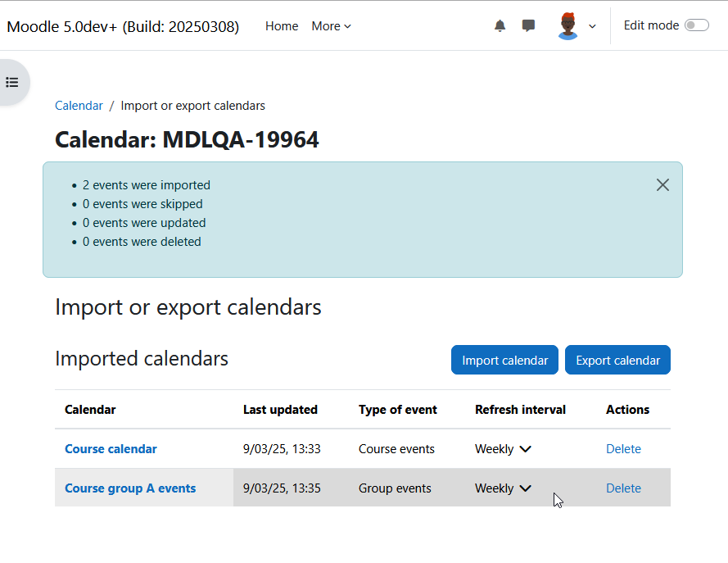Open the course index drawer icon

pos(12,83)
